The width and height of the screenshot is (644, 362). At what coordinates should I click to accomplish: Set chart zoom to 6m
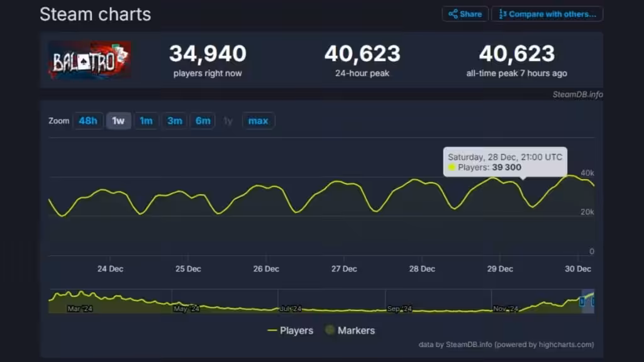(203, 121)
